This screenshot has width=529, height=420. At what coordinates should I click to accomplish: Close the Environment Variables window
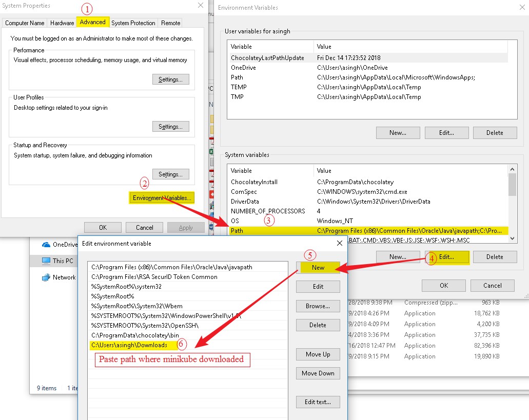click(522, 7)
